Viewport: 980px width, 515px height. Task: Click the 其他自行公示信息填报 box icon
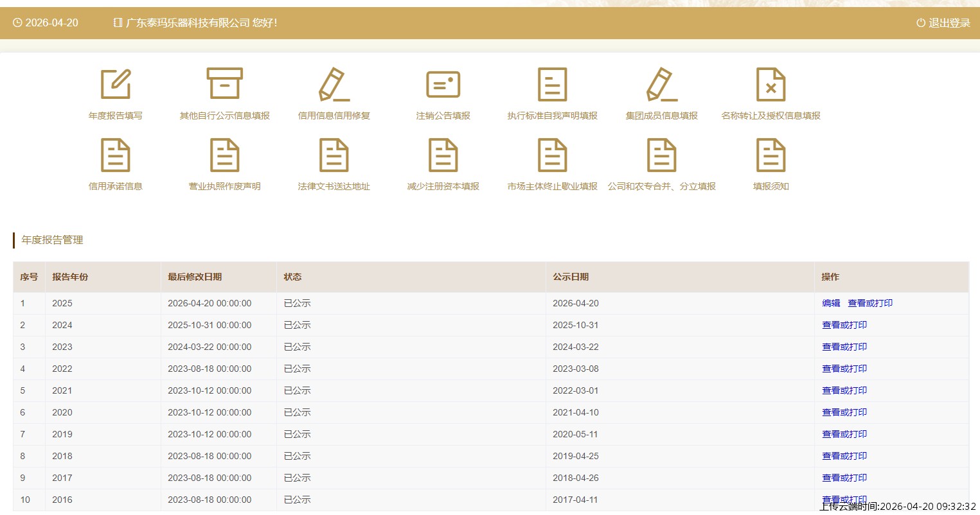(x=224, y=85)
